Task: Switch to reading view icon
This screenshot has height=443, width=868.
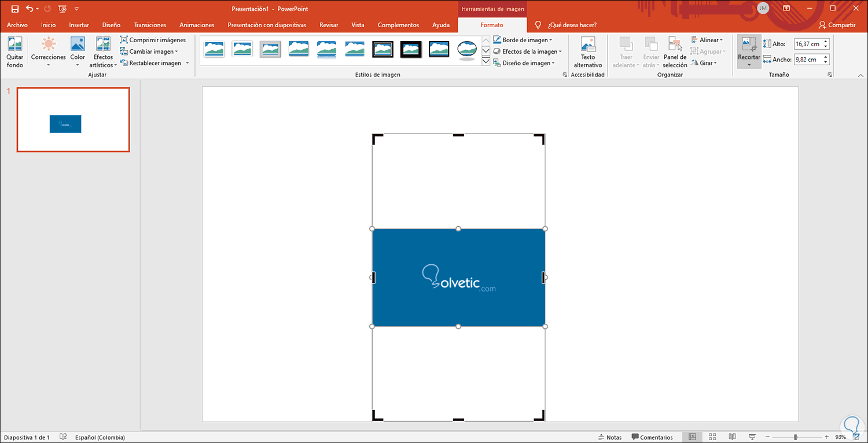Action: coord(732,437)
